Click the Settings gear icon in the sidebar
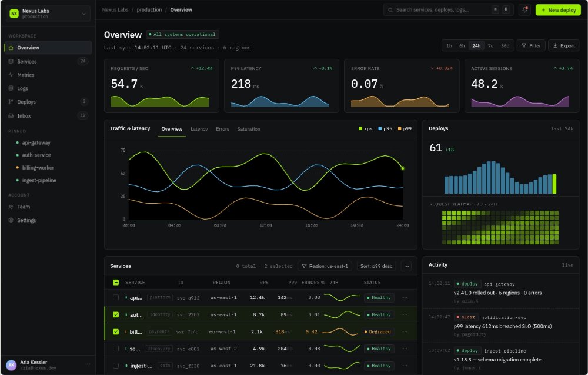The image size is (588, 375). [11, 220]
